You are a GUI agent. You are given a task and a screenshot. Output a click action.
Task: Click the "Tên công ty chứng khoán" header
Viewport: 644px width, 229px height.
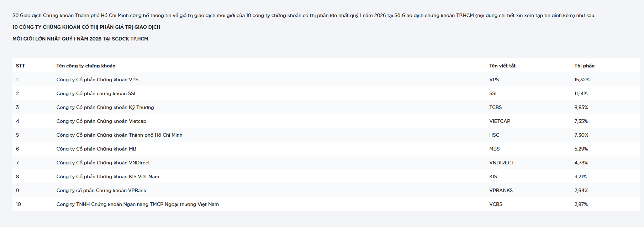[86, 66]
